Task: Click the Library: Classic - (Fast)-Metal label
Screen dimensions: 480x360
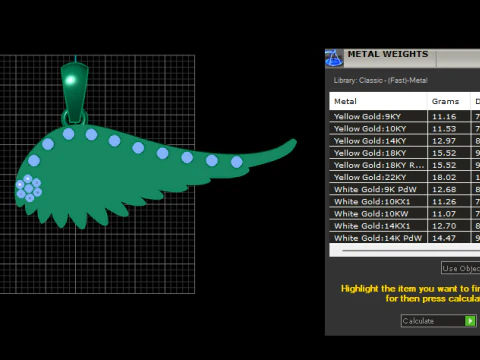Action: coord(380,80)
